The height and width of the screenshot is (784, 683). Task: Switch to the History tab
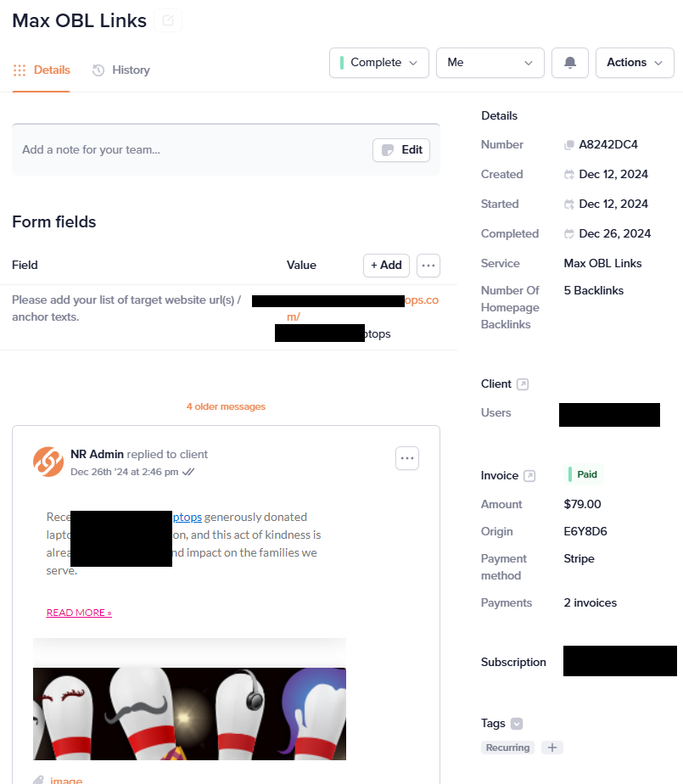click(x=121, y=70)
